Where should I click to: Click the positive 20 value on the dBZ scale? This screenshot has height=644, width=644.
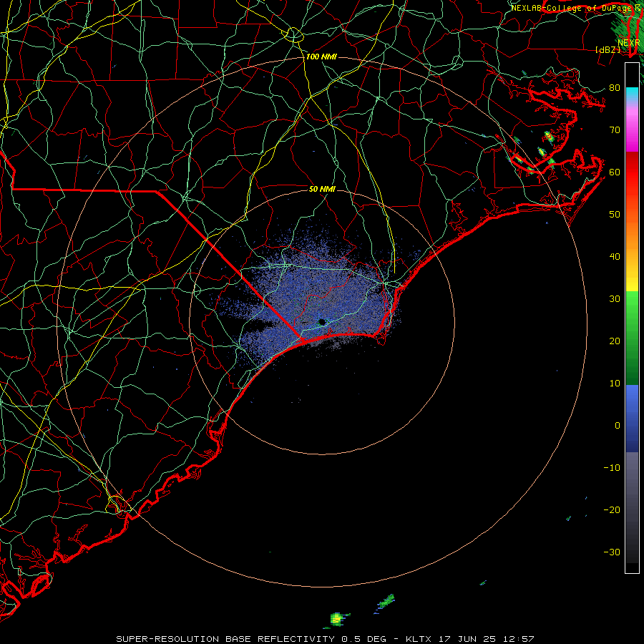click(x=615, y=341)
